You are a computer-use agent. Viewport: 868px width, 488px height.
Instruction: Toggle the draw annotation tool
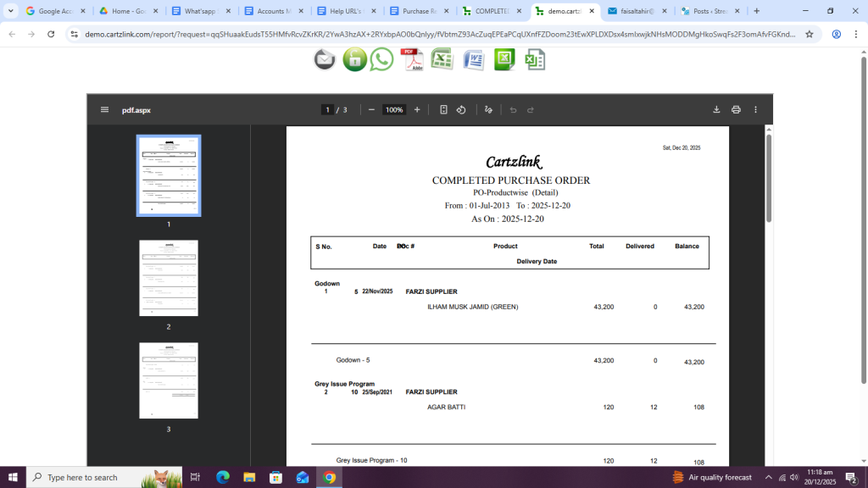tap(488, 110)
